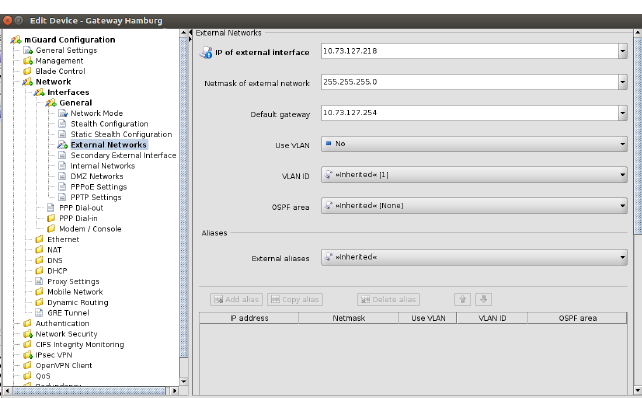Click the QoS folder icon

27,375
